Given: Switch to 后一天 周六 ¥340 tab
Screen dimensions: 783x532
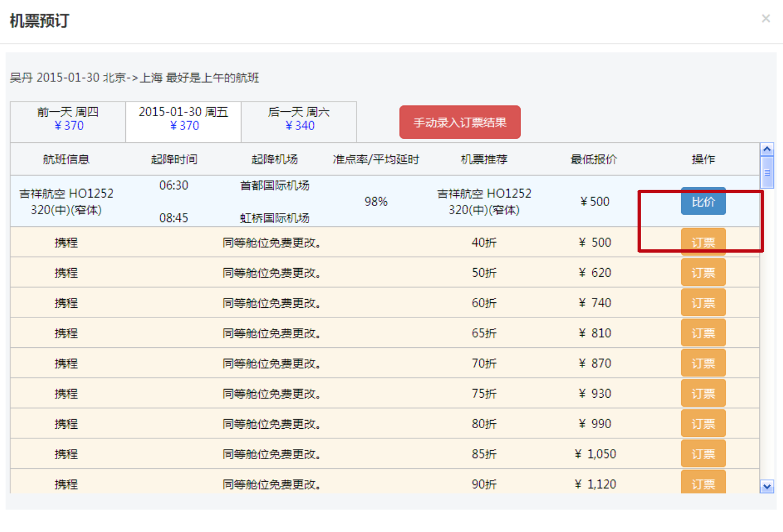Looking at the screenshot, I should pos(299,121).
